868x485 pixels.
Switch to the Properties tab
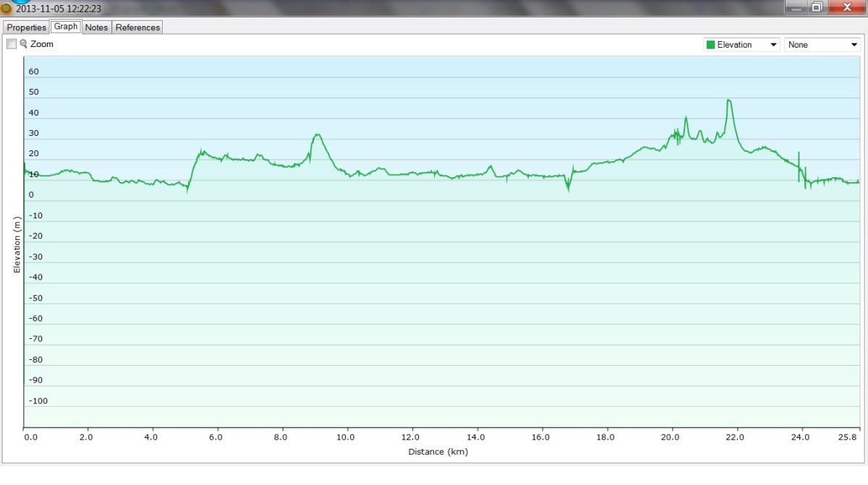tap(27, 27)
